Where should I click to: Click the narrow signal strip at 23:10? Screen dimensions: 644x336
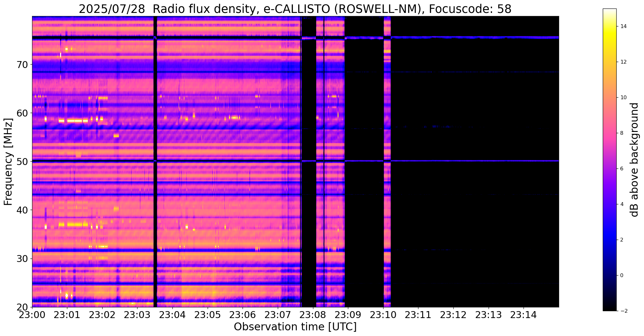point(387,162)
